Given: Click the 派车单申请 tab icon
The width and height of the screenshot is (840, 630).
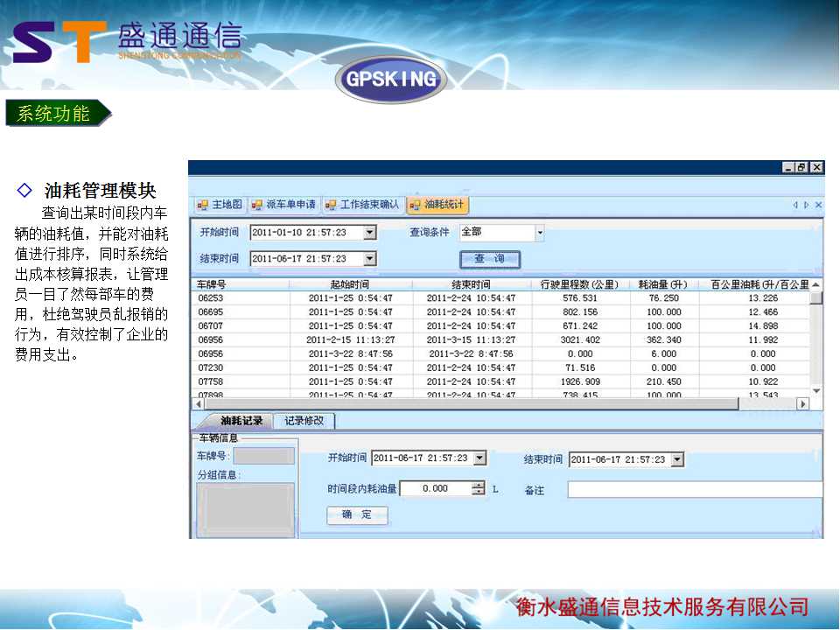Looking at the screenshot, I should click(x=257, y=205).
